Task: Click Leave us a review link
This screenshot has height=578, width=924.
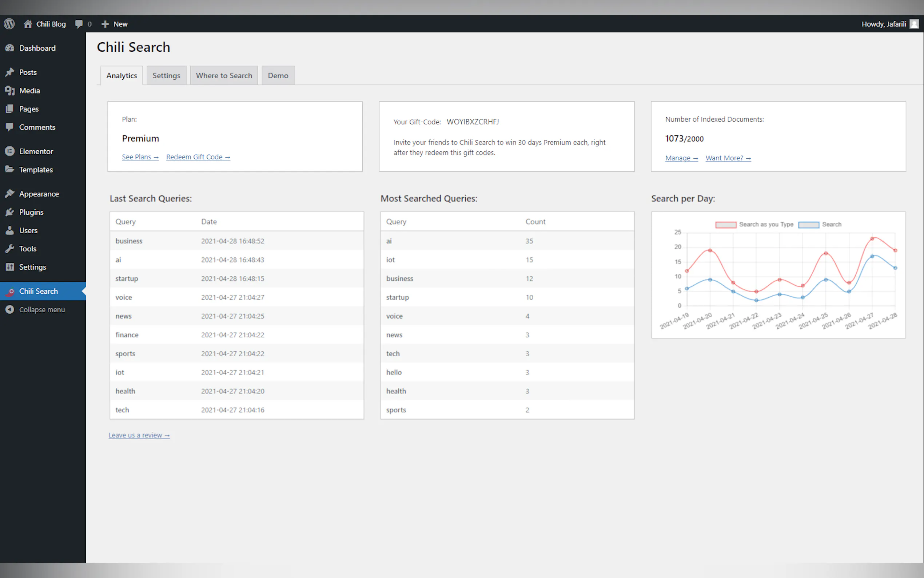Action: pyautogui.click(x=139, y=435)
